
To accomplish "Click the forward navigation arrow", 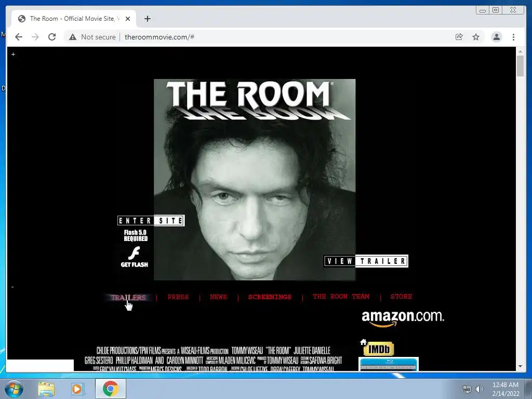I will pyautogui.click(x=35, y=37).
